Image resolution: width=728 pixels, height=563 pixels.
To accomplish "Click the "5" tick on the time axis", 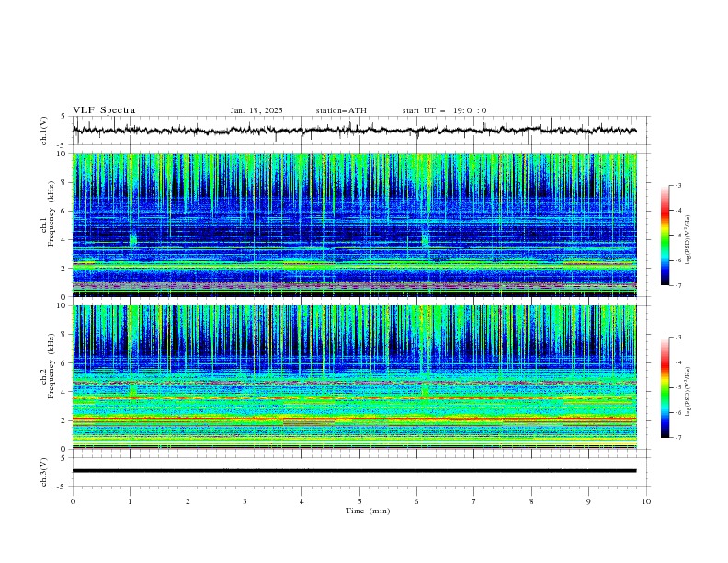I will (x=359, y=501).
